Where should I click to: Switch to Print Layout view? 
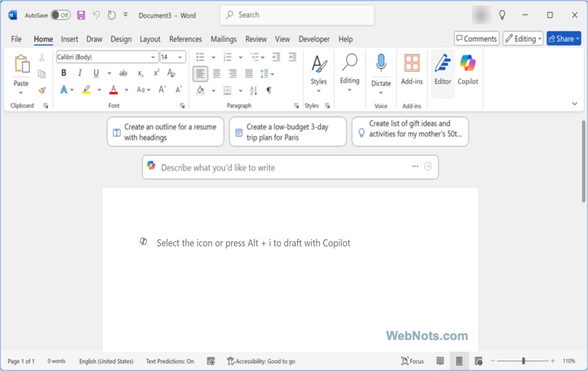pos(459,361)
